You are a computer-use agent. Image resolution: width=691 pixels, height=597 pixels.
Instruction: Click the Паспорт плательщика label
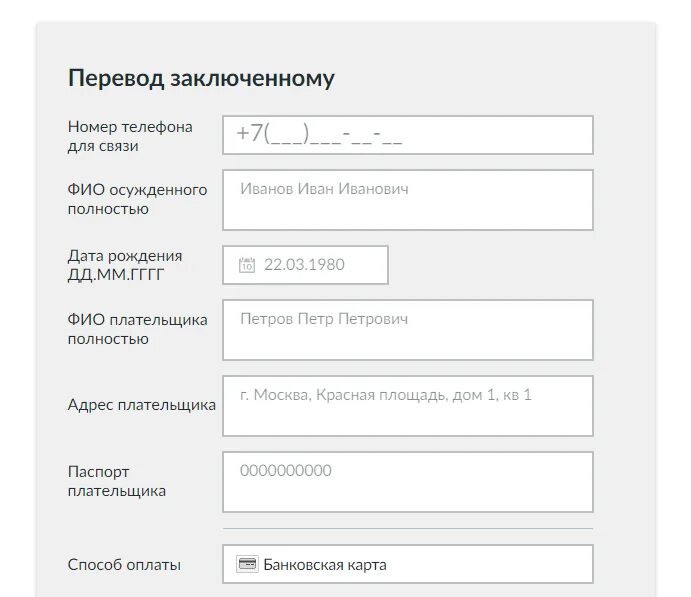pos(117,481)
